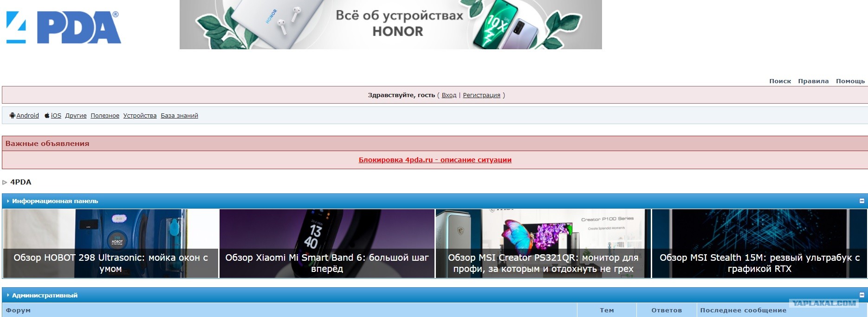Open the Устройства menu item
This screenshot has height=317, width=868.
coord(140,116)
